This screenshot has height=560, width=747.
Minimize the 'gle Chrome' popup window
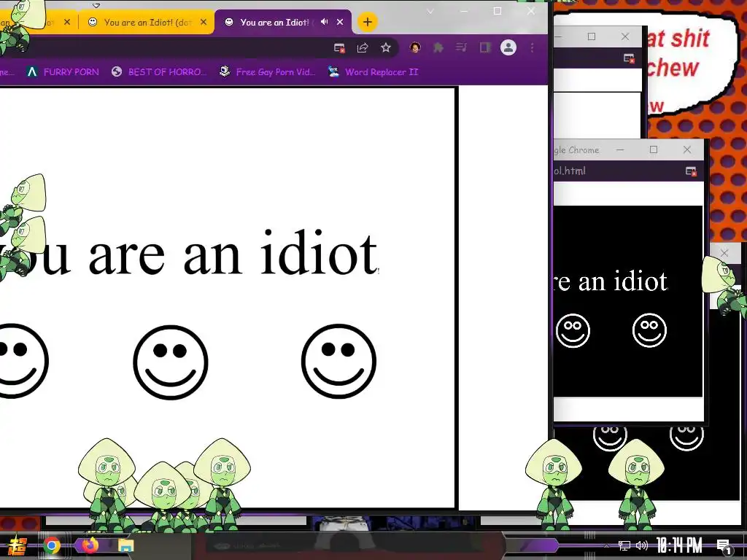click(x=620, y=149)
